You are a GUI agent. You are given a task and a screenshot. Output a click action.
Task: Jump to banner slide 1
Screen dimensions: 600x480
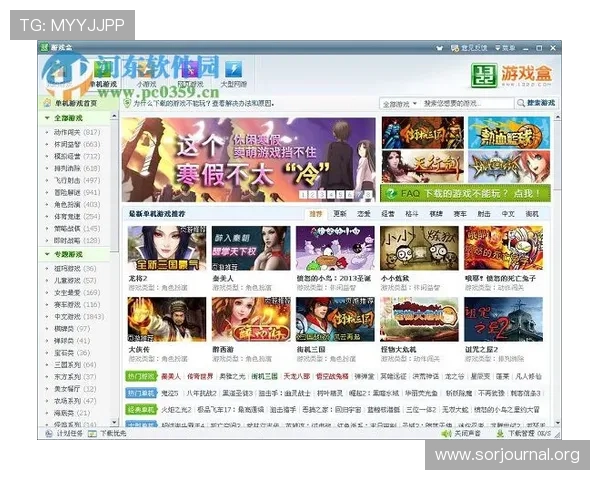coord(303,194)
